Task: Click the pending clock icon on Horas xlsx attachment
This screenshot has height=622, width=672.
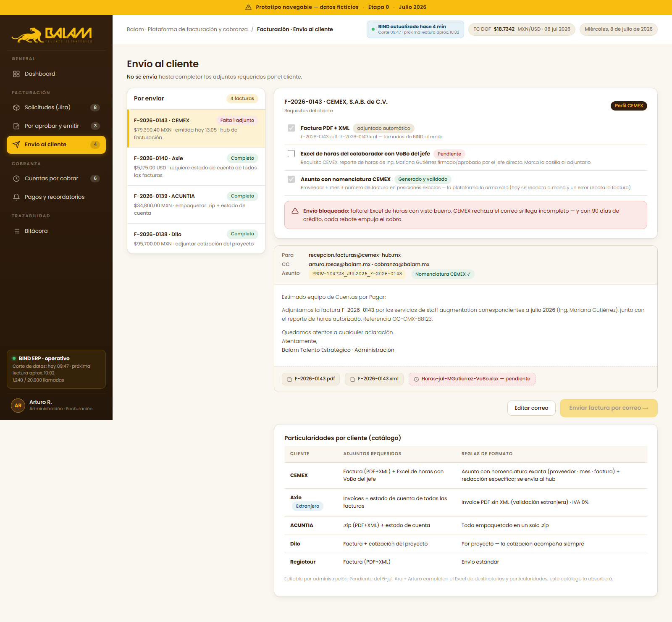Action: pyautogui.click(x=416, y=379)
